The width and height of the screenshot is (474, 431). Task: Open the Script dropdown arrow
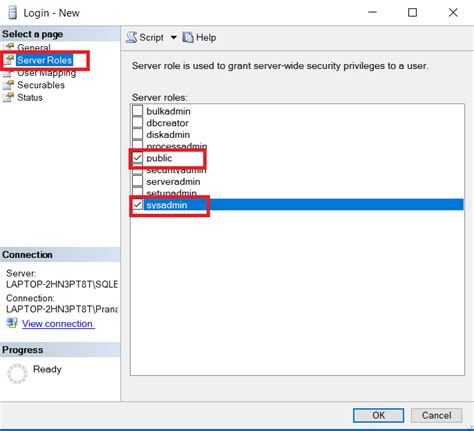click(x=174, y=37)
